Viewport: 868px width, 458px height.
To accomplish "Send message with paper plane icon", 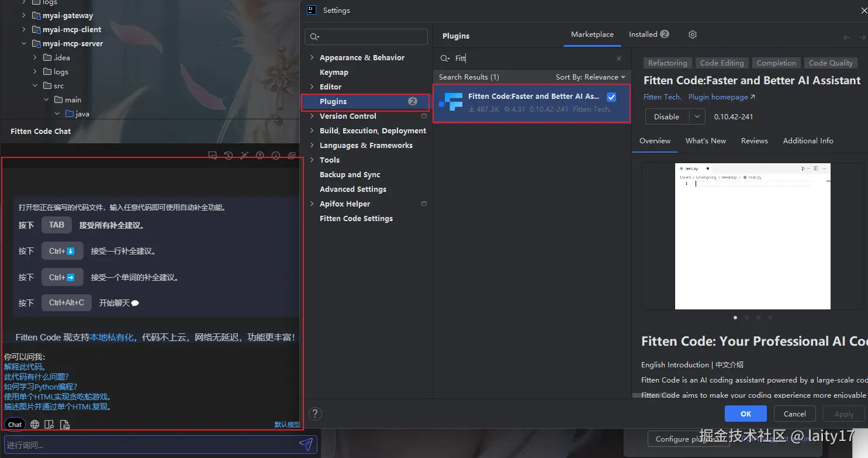I will pyautogui.click(x=306, y=445).
